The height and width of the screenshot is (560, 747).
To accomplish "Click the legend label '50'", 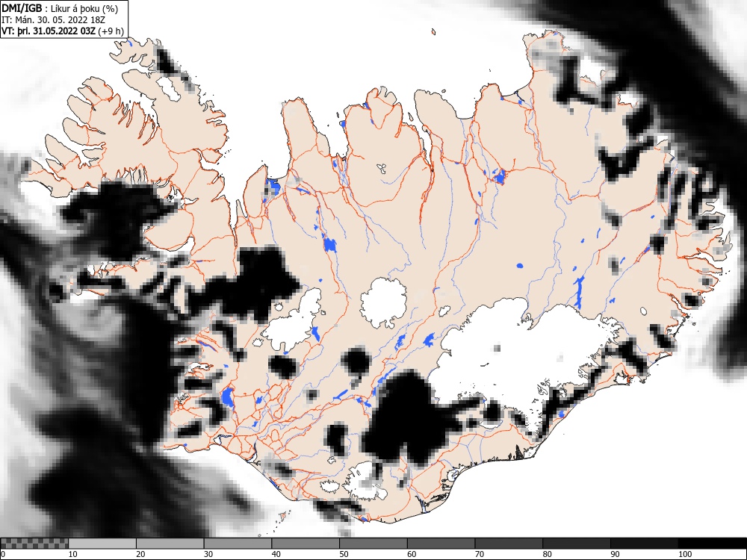I will click(344, 554).
